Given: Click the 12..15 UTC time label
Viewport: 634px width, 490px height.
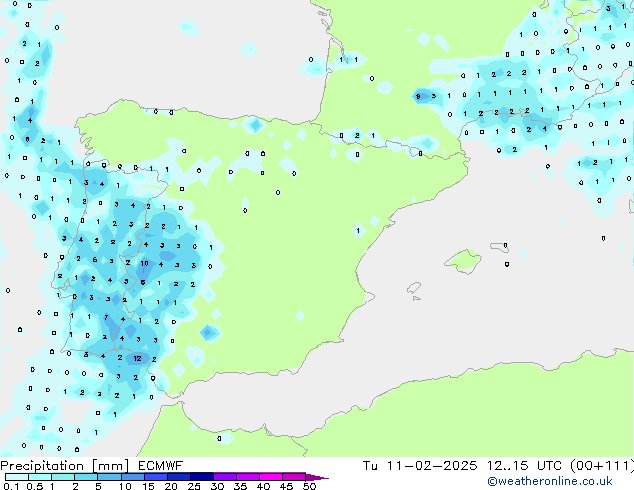Looking at the screenshot, I should coord(521,466).
